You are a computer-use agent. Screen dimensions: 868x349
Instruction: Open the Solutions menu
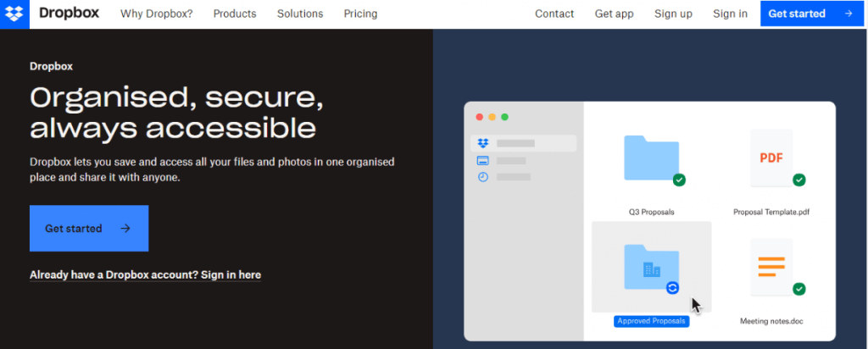[x=300, y=14]
